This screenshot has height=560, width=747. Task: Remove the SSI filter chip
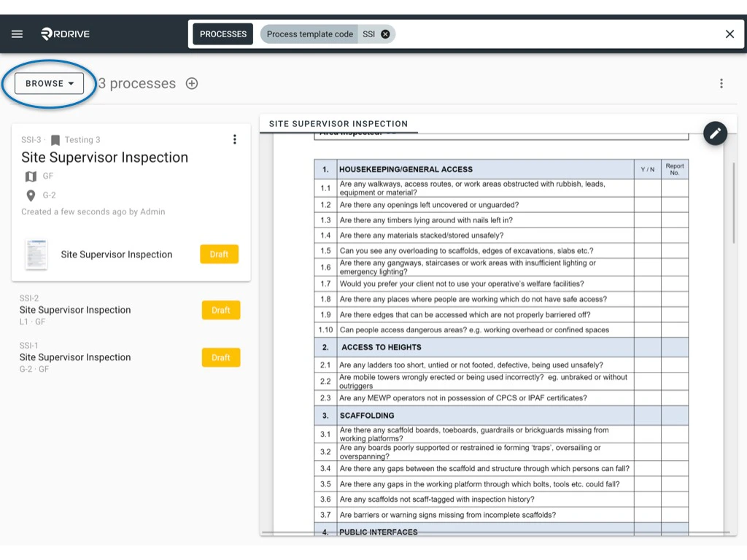point(385,34)
